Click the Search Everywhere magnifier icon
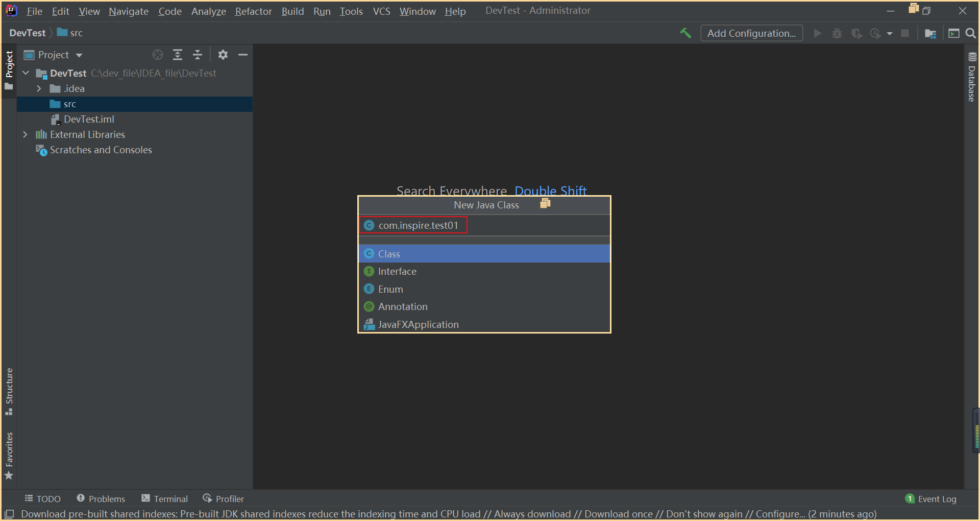Image resolution: width=980 pixels, height=521 pixels. (971, 33)
